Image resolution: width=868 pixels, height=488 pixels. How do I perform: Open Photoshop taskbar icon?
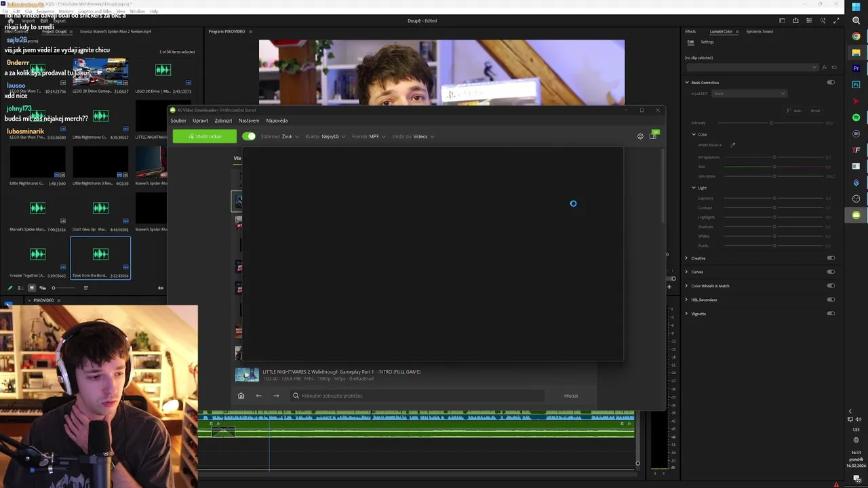tap(856, 85)
